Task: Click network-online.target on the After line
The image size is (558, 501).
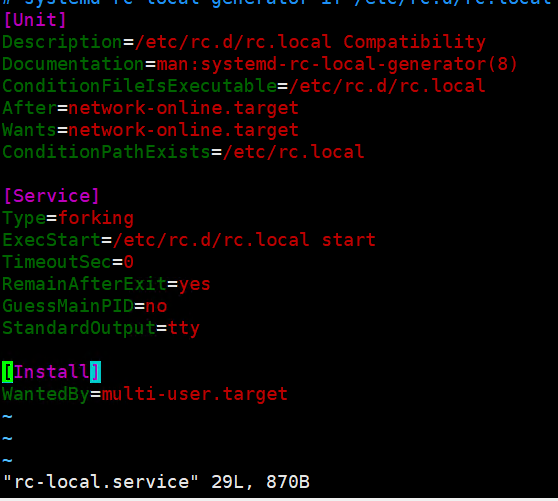Action: 183,108
